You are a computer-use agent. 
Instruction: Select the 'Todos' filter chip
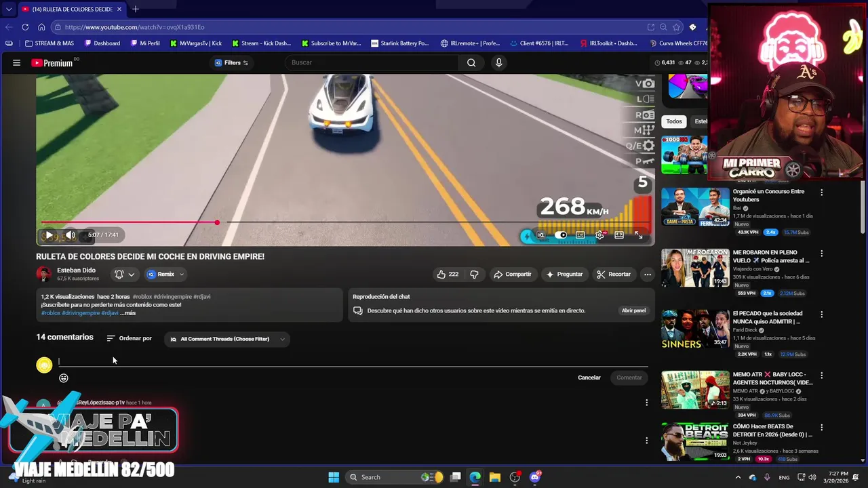(674, 121)
